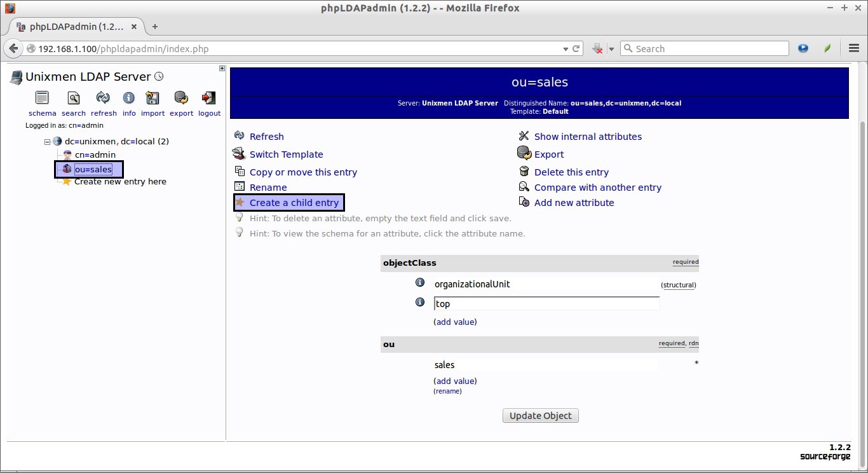Click the Refresh link for this entry
The image size is (868, 473).
267,137
